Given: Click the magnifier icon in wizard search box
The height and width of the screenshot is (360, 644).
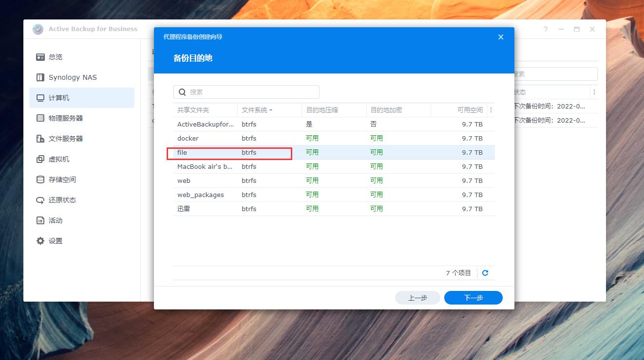Looking at the screenshot, I should [182, 92].
